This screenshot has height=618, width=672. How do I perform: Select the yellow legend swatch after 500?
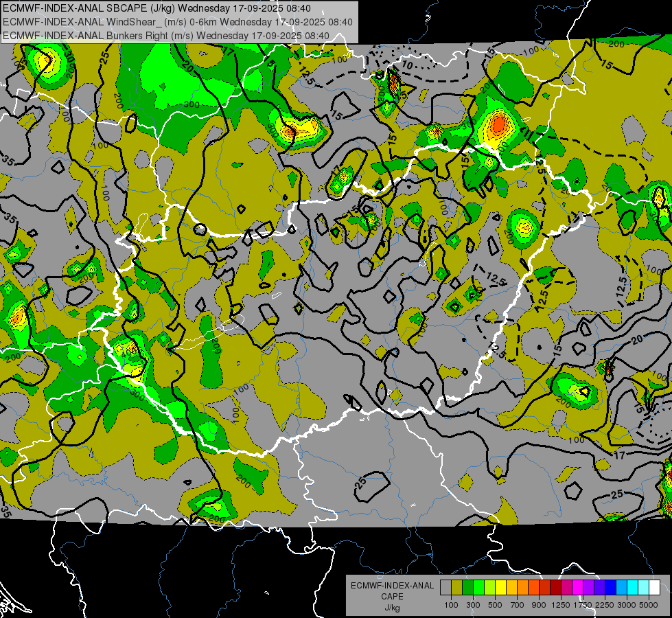pos(500,587)
